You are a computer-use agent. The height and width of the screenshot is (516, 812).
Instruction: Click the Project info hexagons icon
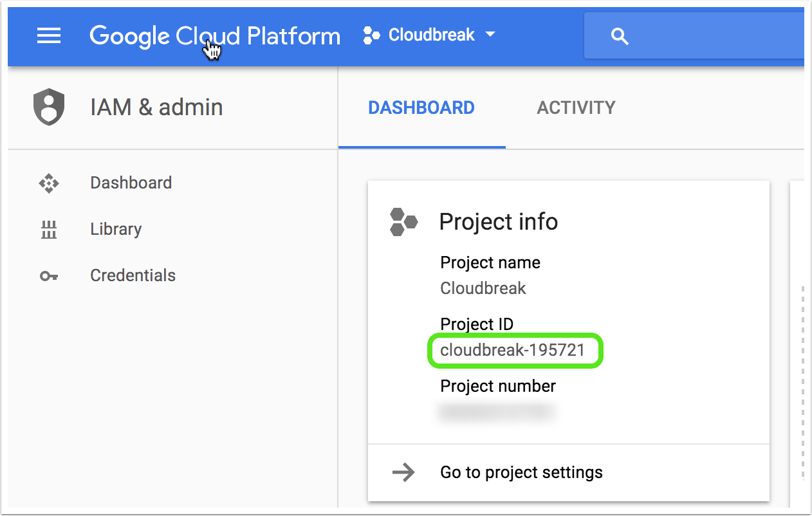pos(404,222)
